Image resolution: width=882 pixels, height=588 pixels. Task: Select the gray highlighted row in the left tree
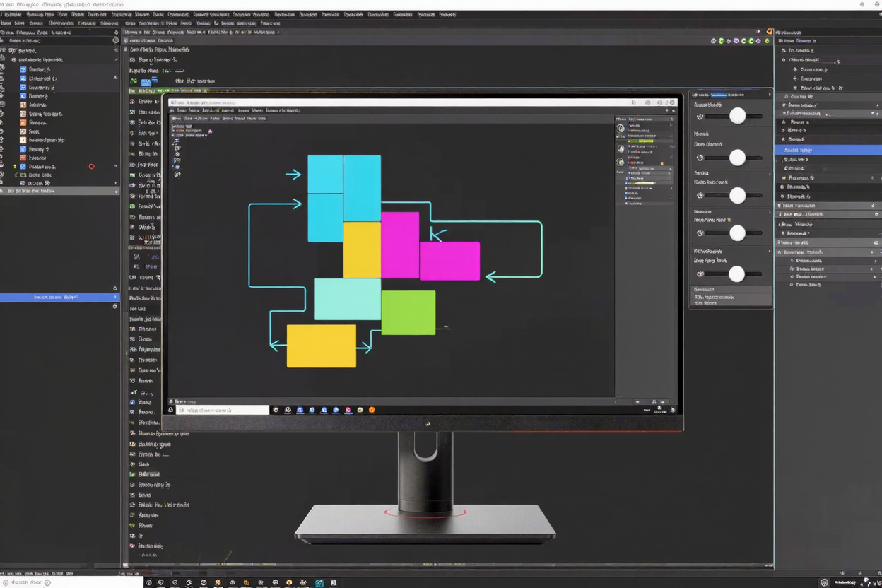click(60, 191)
